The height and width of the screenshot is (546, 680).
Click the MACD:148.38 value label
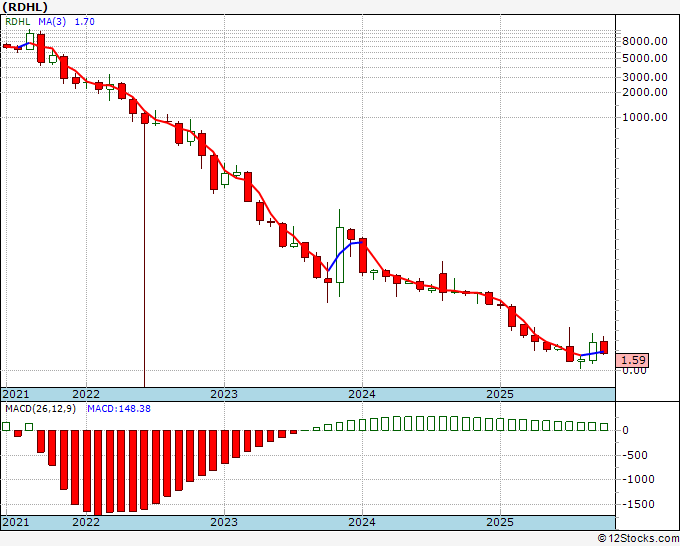click(119, 409)
